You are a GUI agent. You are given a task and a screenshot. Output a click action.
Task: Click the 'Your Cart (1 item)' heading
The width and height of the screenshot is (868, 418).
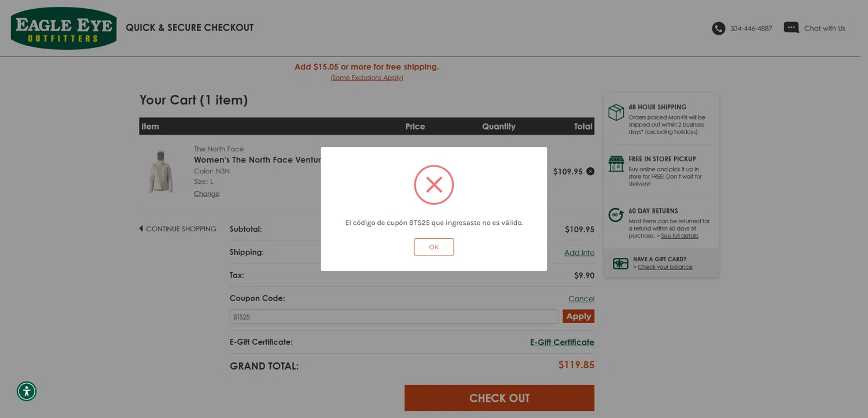pos(193,100)
